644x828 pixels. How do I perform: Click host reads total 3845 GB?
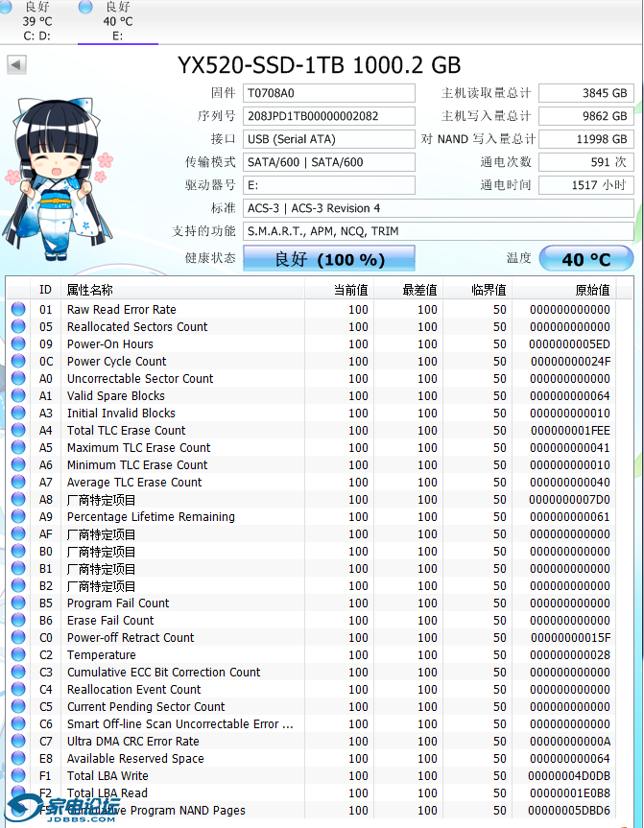click(x=585, y=93)
